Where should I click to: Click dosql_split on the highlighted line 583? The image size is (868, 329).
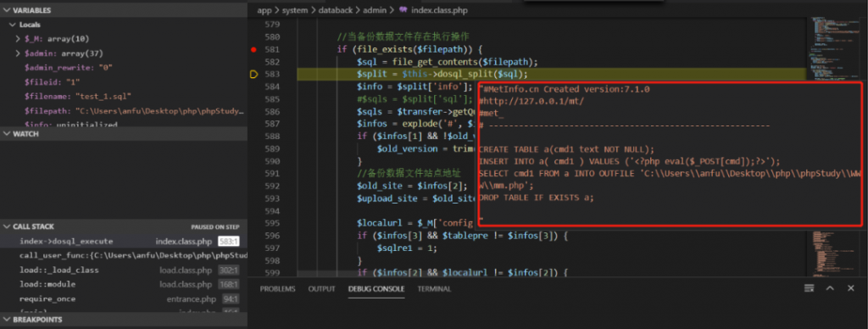coord(465,75)
